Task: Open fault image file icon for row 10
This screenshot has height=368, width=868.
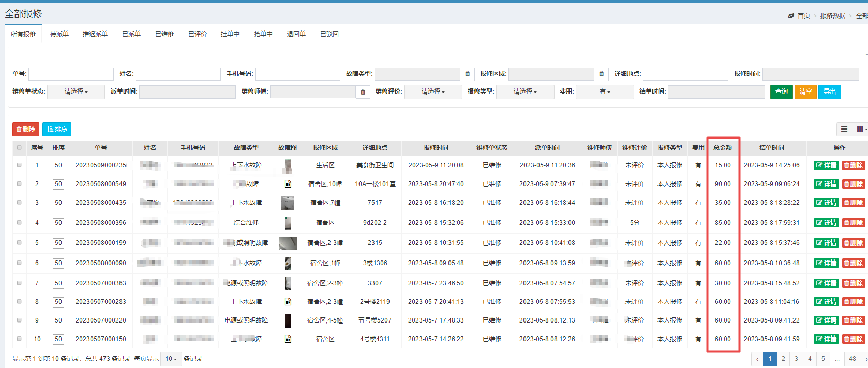Action: [288, 339]
